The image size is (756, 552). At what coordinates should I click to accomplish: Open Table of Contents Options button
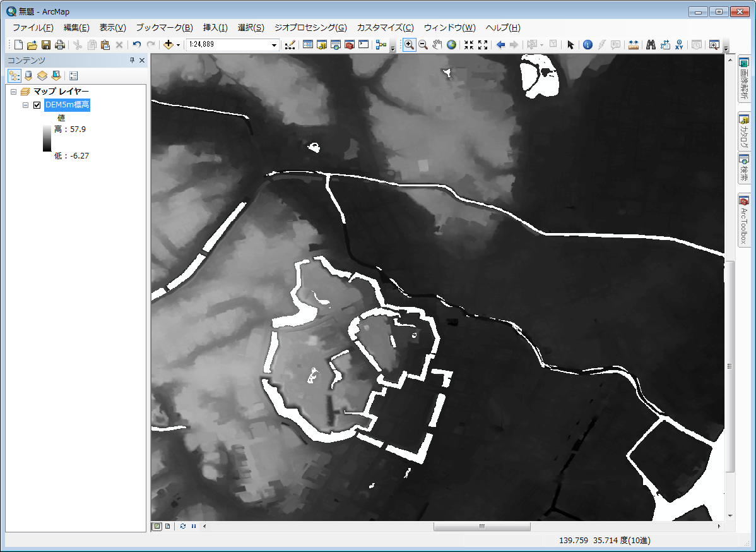[73, 76]
